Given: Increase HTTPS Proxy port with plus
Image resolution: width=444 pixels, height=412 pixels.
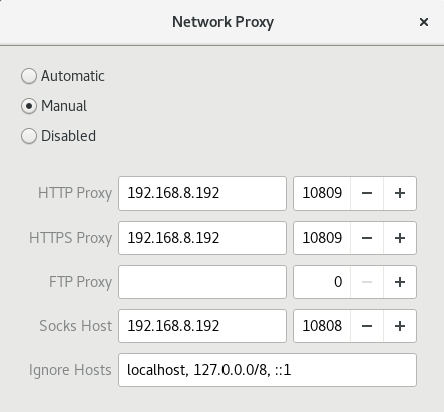Looking at the screenshot, I should click(400, 238).
